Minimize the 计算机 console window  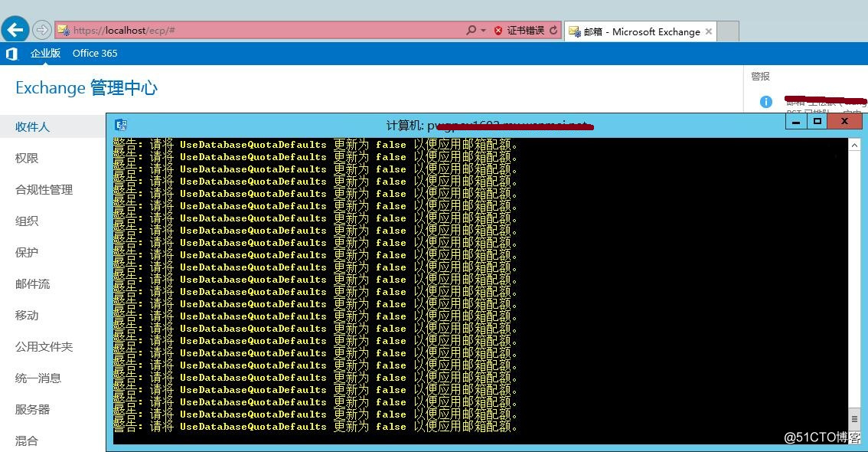click(x=796, y=121)
